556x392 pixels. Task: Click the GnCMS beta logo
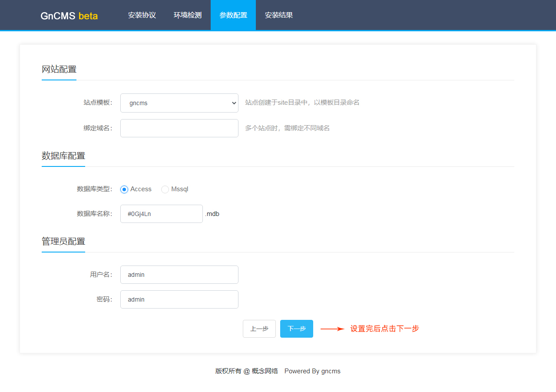point(69,16)
